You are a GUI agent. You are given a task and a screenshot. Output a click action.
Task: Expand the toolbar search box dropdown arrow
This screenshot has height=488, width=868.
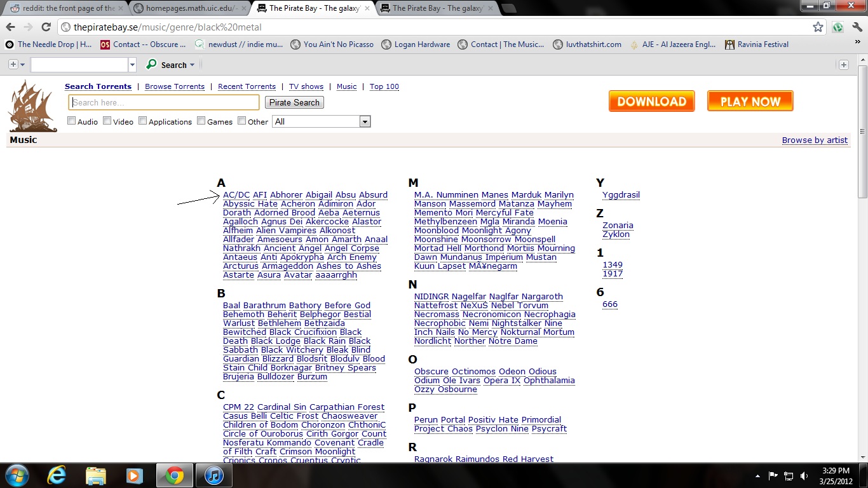coord(132,65)
